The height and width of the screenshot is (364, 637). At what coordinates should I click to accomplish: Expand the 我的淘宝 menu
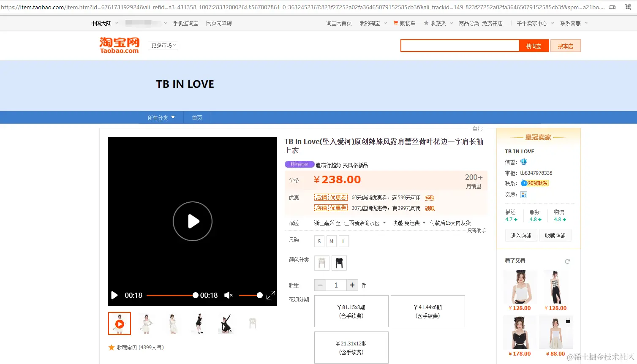point(373,23)
